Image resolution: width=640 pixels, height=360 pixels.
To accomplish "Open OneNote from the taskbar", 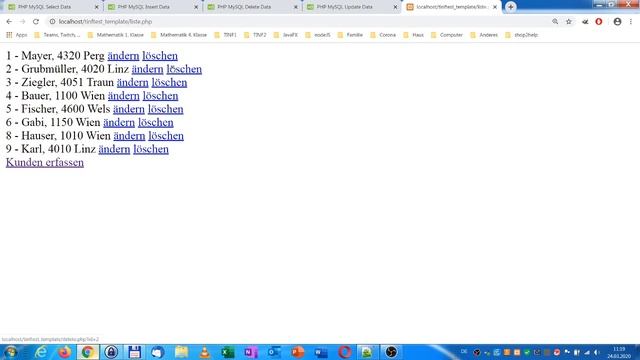I will (x=251, y=352).
